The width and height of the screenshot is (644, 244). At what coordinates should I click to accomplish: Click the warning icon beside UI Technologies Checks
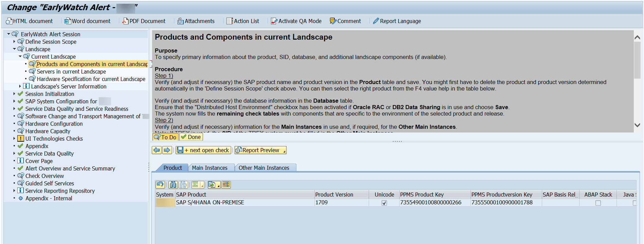20,139
